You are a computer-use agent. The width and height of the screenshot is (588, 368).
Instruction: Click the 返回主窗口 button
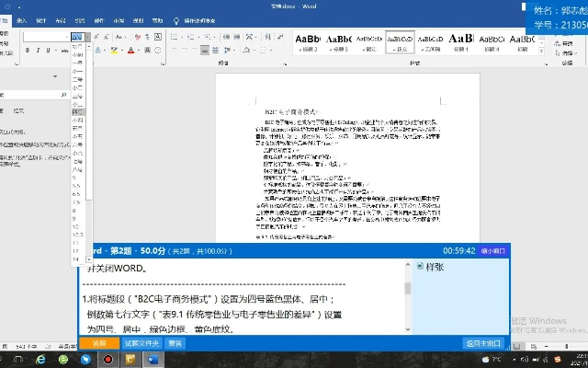[482, 343]
